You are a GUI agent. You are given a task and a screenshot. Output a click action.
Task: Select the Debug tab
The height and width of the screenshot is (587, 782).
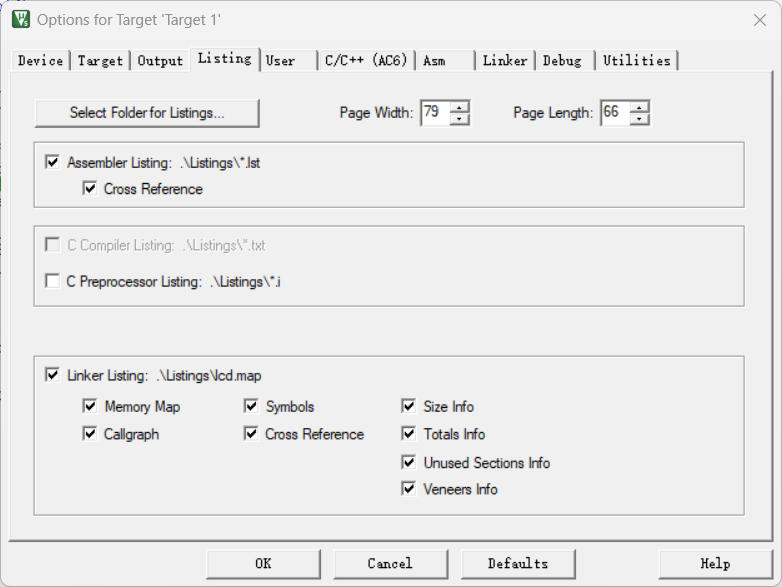pos(562,61)
